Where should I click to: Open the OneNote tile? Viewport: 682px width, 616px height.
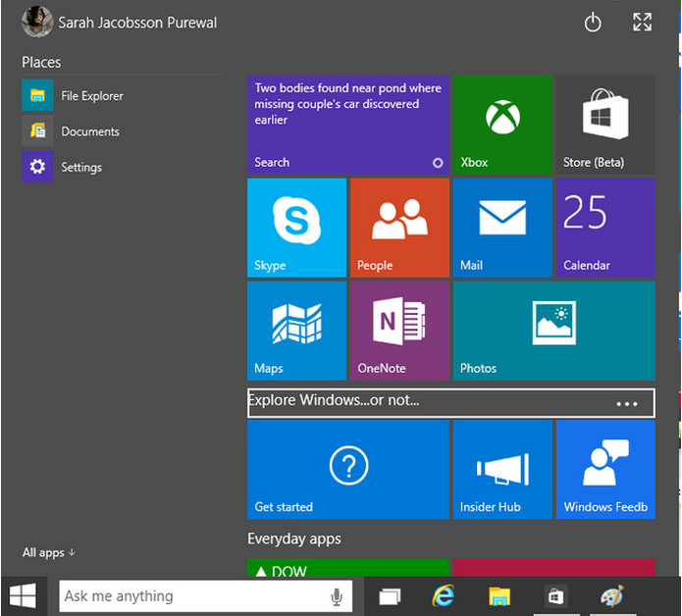[399, 331]
